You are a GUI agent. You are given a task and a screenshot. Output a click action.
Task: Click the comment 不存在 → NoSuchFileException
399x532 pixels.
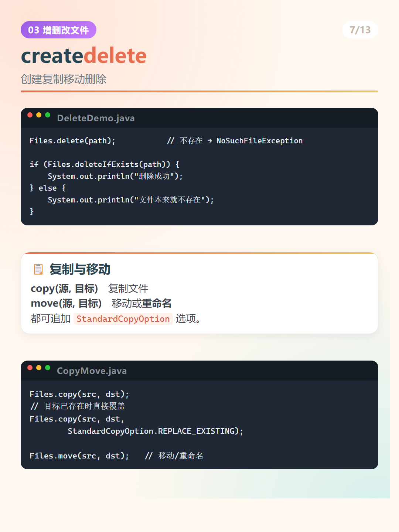coord(235,141)
